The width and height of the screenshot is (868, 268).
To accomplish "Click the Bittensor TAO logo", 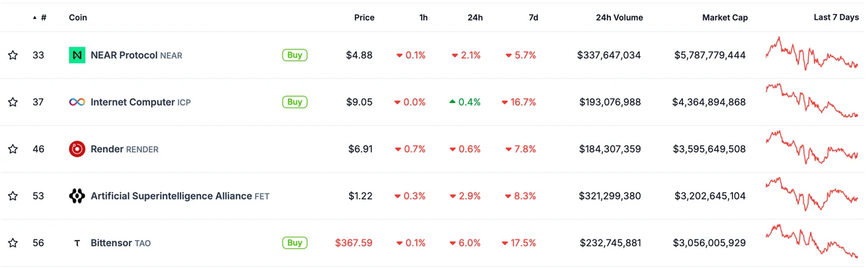I will (x=77, y=243).
